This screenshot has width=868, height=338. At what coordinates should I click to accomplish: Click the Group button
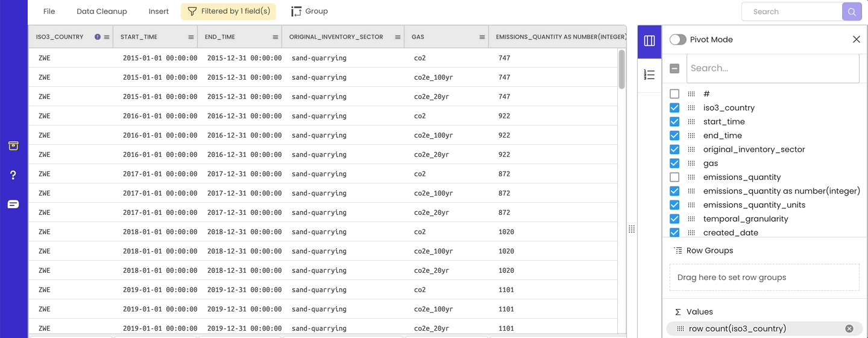[309, 11]
